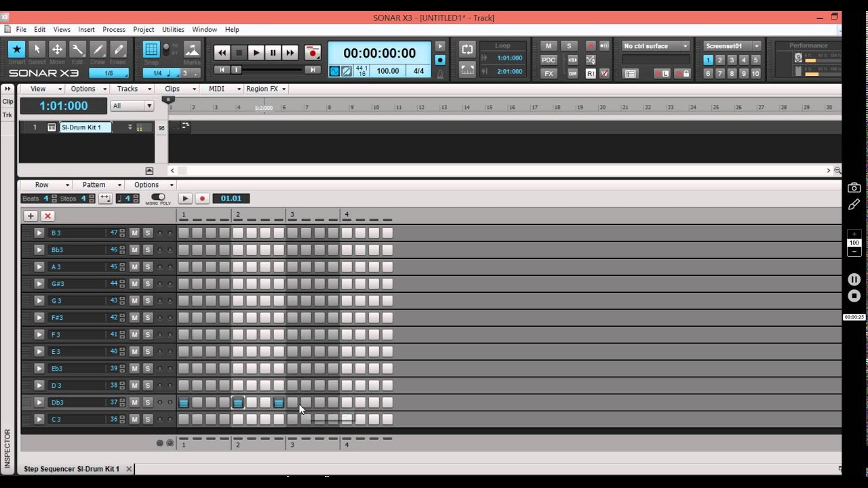Close the Step Sequencer SI-Drum Kit 1 tab
The image size is (868, 488).
coord(129,469)
